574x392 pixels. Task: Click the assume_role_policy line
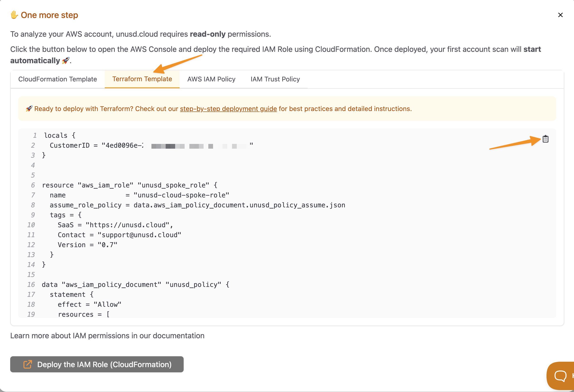[x=197, y=205]
